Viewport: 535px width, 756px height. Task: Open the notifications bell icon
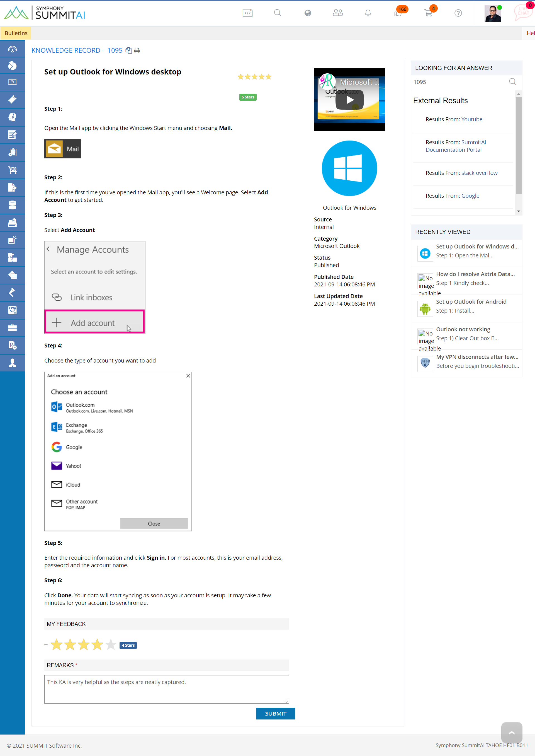368,13
